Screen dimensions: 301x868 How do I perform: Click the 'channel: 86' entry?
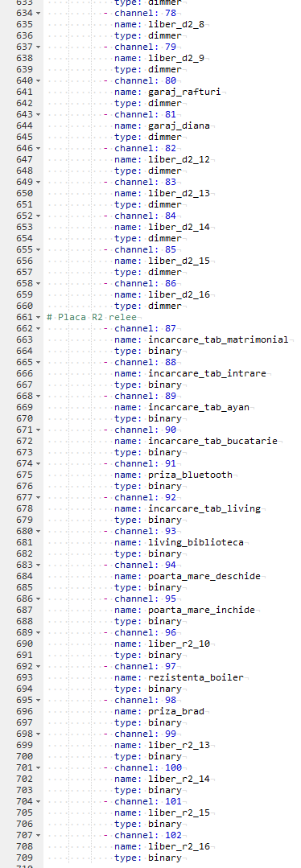click(x=145, y=283)
